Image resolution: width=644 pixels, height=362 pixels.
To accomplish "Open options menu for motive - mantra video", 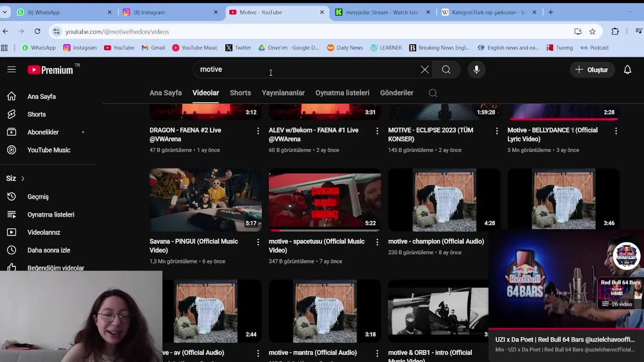I will click(377, 353).
